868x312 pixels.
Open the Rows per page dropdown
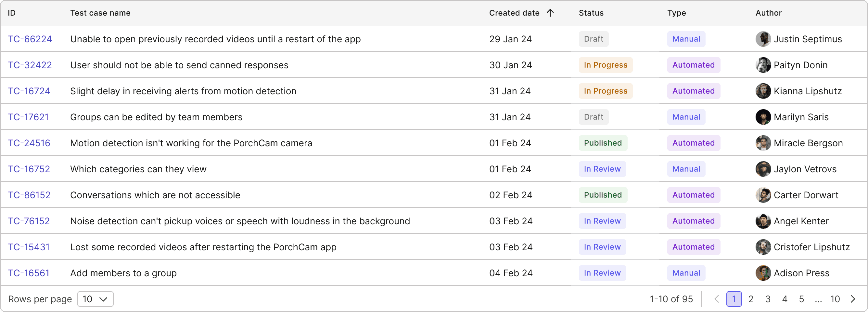(x=96, y=299)
